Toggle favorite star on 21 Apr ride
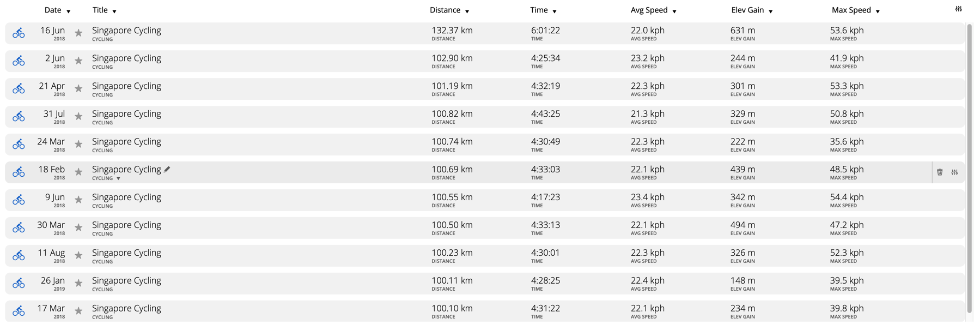This screenshot has height=330, width=980. [x=78, y=89]
